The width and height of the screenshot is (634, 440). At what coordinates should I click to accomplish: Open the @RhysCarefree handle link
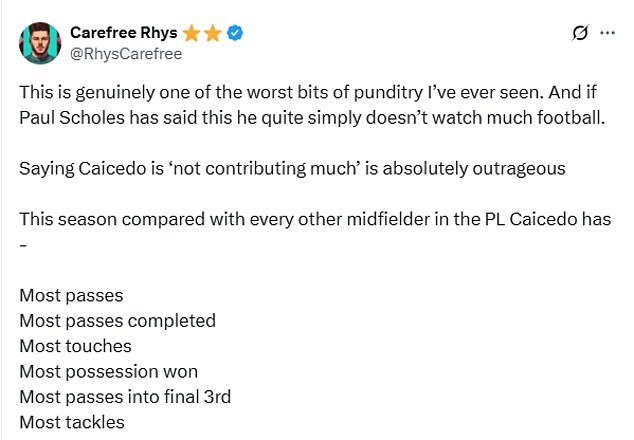[126, 54]
